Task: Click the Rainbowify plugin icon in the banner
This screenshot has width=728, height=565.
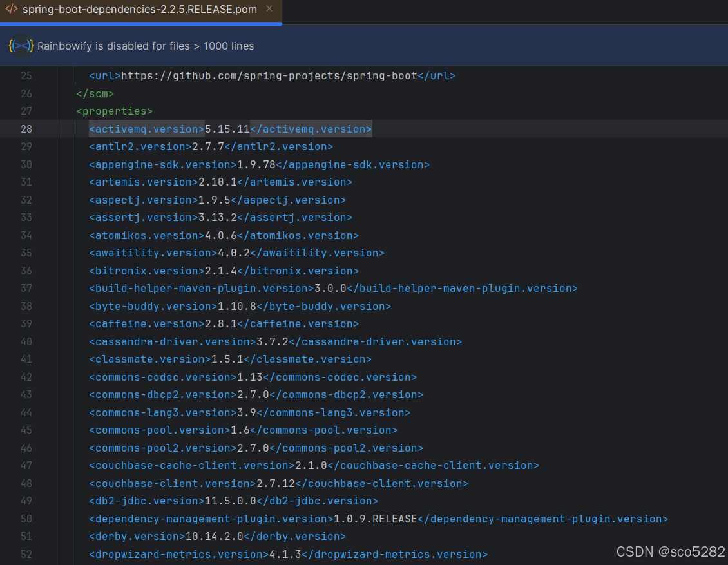Action: (21, 46)
